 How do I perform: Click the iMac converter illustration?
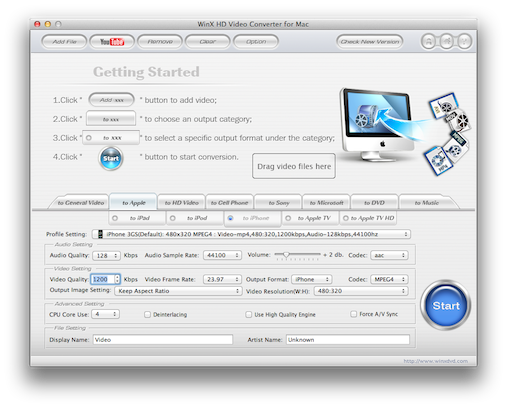[x=377, y=125]
